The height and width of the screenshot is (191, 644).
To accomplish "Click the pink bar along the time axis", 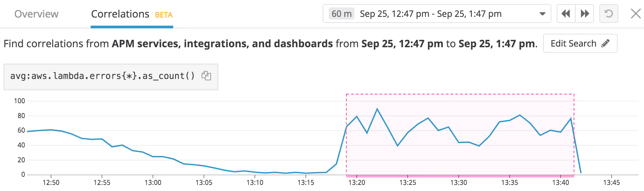I will (460, 176).
